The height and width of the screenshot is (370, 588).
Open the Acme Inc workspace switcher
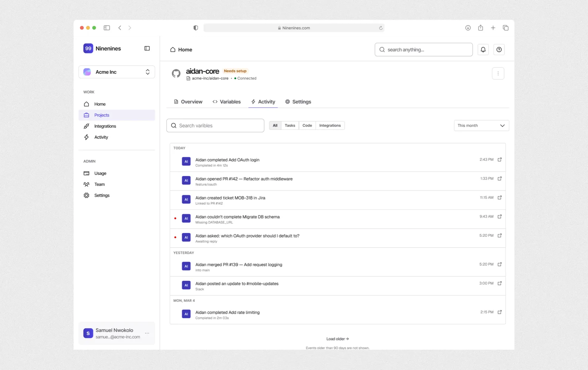coord(116,72)
